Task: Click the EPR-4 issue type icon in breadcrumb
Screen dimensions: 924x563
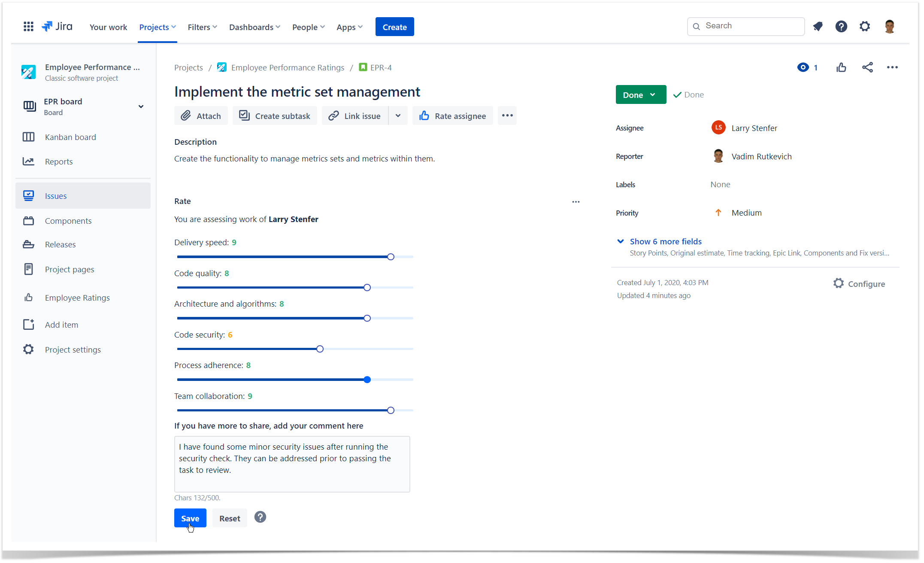Action: point(363,67)
